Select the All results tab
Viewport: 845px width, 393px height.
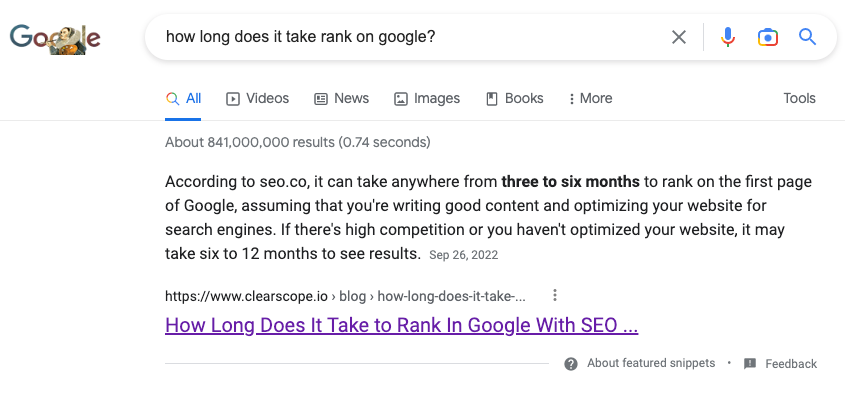coord(183,99)
